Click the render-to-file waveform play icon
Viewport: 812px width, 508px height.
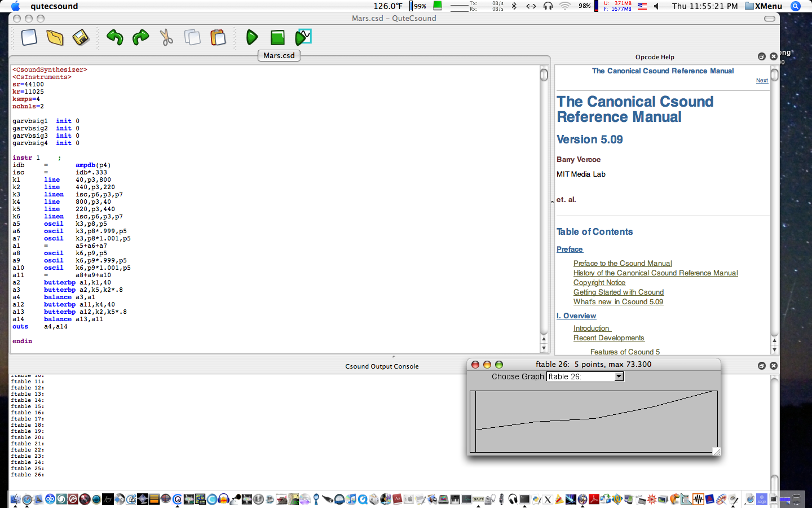coord(303,37)
